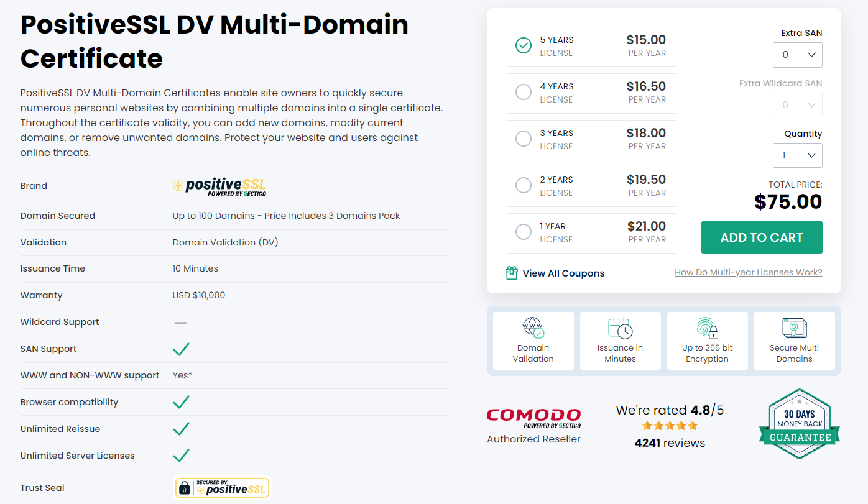Open the Extra Wildcard SAN dropdown
Image resolution: width=868 pixels, height=504 pixels.
click(x=798, y=105)
